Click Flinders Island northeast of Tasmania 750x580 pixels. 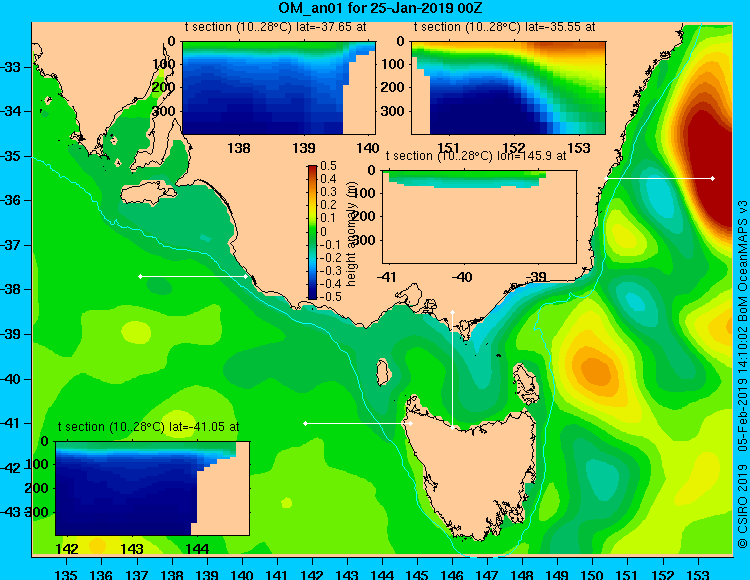click(527, 383)
